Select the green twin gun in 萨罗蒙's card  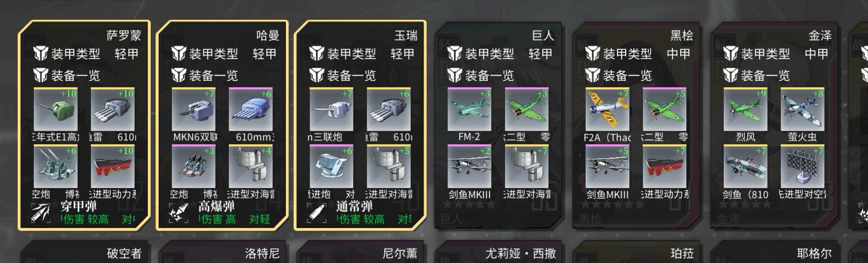55,109
